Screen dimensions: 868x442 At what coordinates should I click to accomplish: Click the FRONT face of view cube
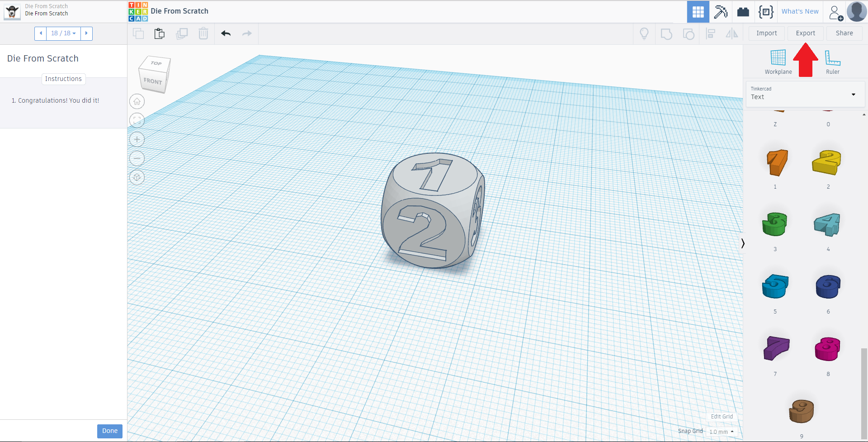click(x=153, y=81)
